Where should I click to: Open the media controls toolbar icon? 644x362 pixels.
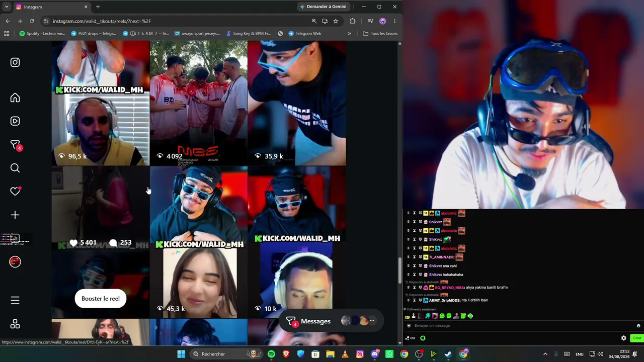pyautogui.click(x=370, y=21)
